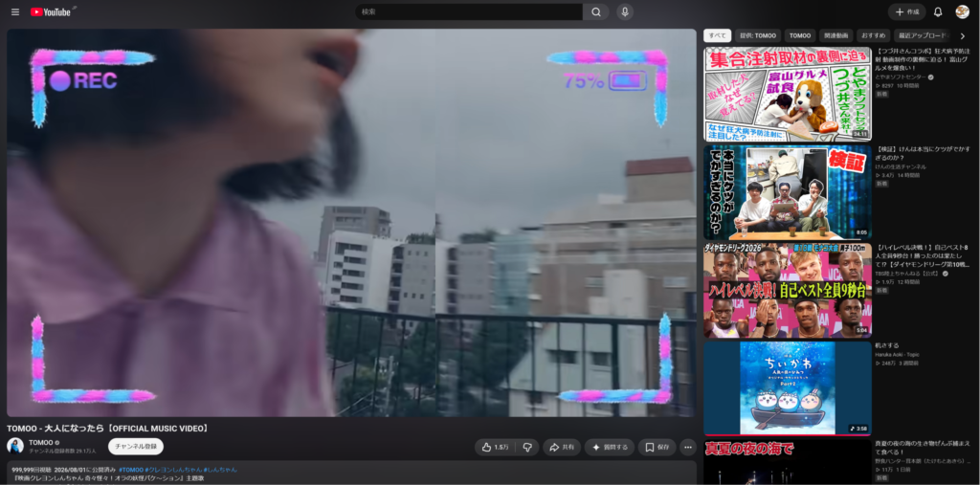Select the 最近アップロード filter chip
This screenshot has height=485, width=980.
tap(922, 35)
